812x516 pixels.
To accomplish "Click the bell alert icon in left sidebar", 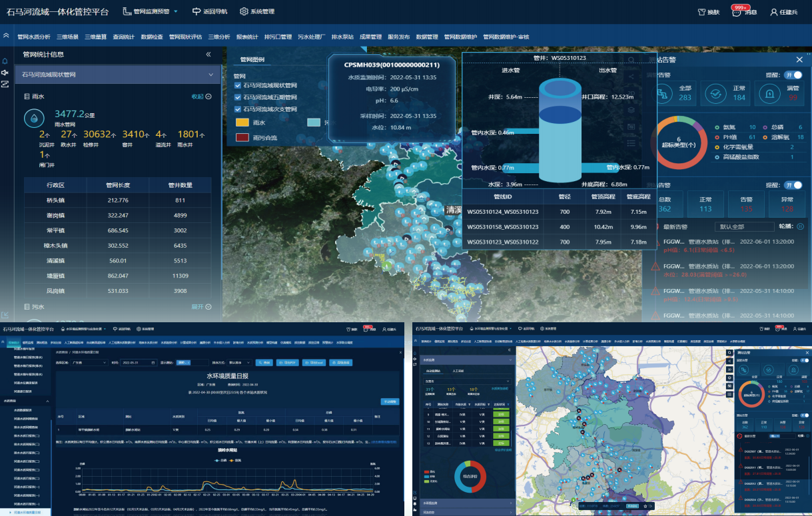I will point(5,61).
